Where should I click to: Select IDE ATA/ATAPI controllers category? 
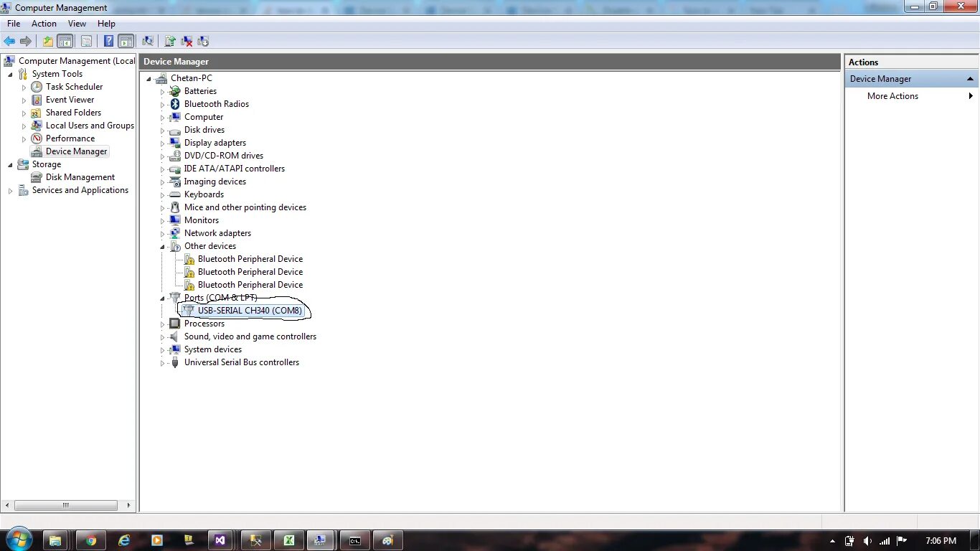tap(234, 169)
